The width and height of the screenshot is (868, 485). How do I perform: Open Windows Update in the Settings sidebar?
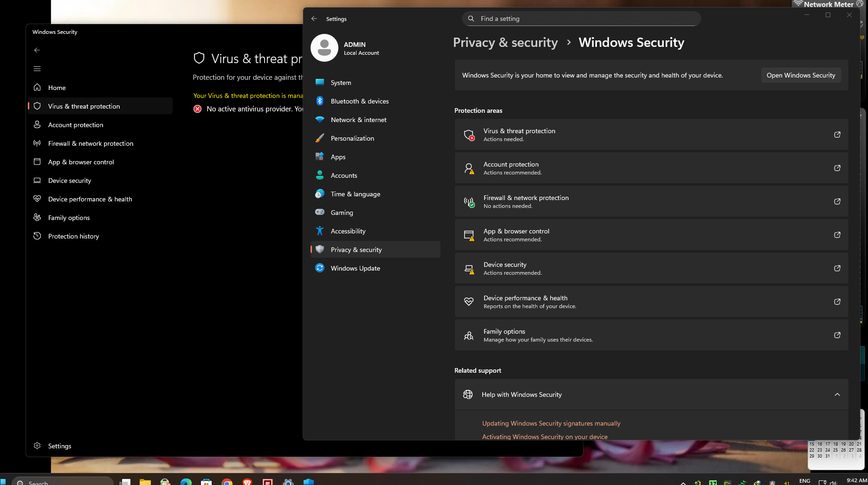coord(375,268)
